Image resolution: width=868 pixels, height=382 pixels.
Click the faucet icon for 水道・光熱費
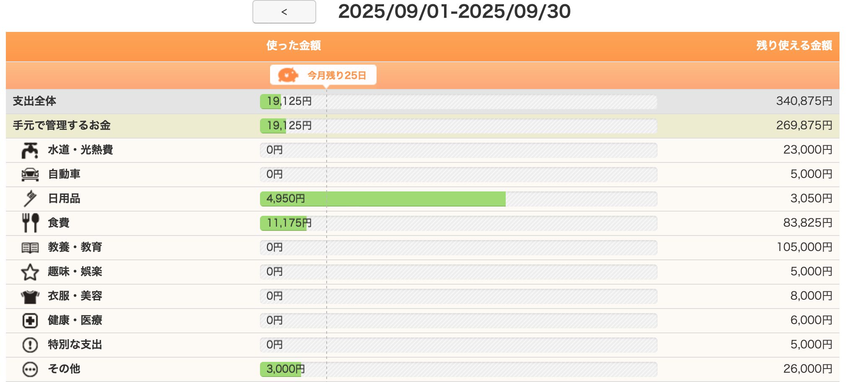pos(30,150)
